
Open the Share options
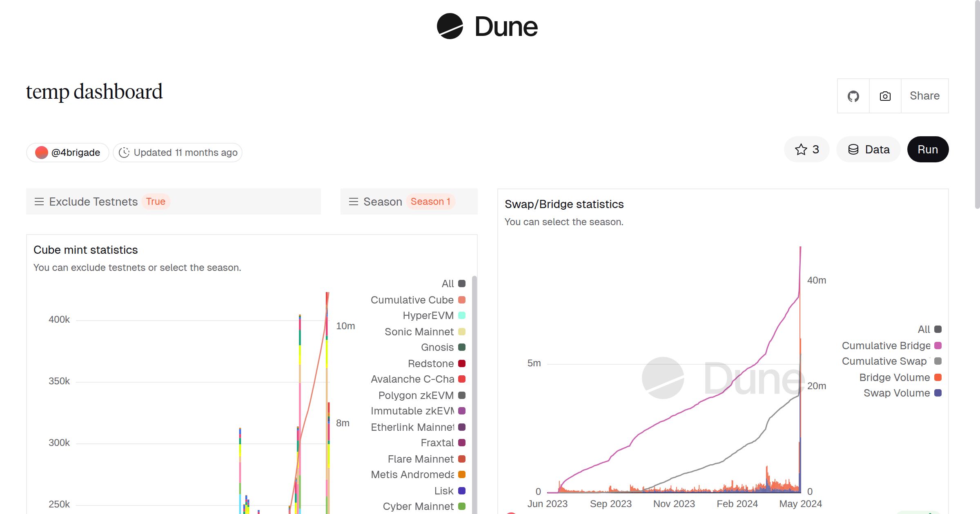coord(924,96)
